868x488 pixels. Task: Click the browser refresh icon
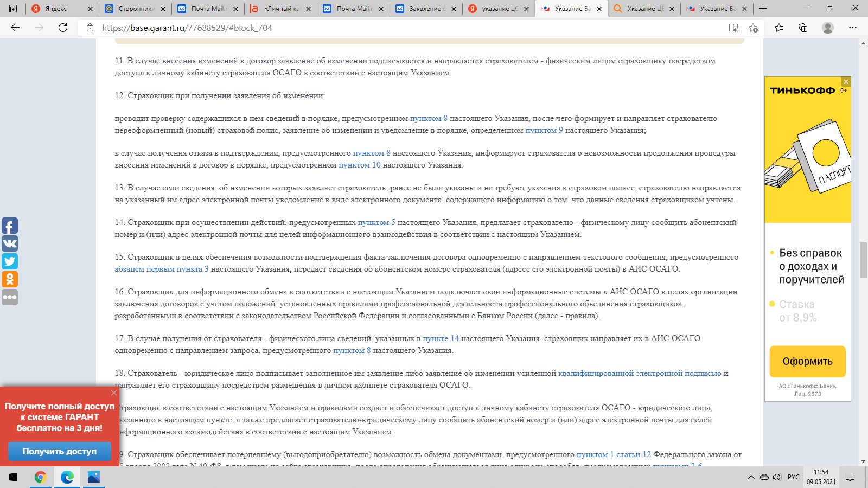click(63, 28)
